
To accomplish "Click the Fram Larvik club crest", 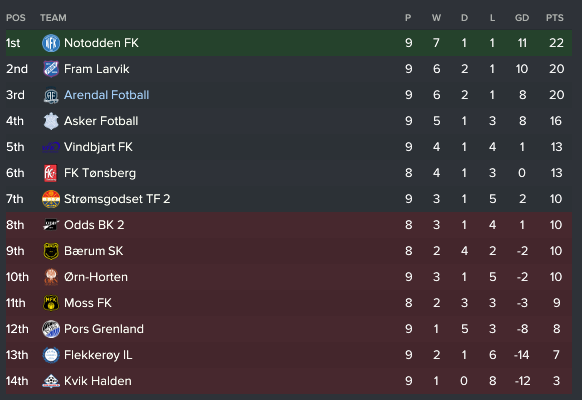I will pyautogui.click(x=51, y=69).
